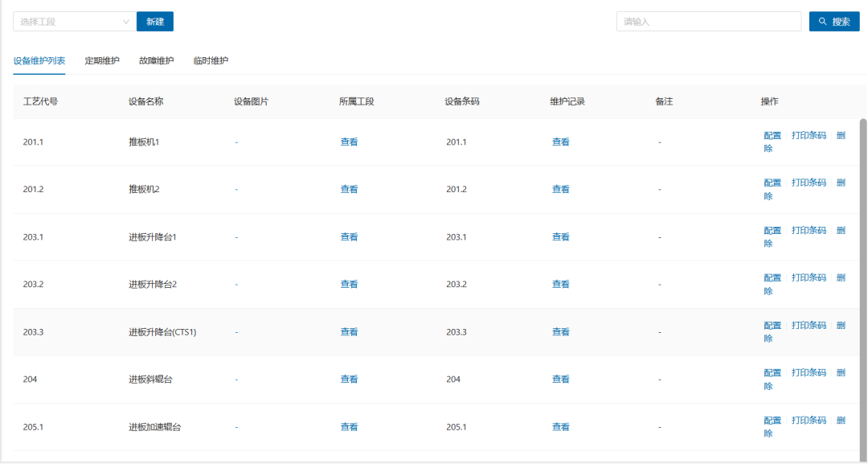Click 删除 in the 进板升降台1 row

pyautogui.click(x=841, y=230)
